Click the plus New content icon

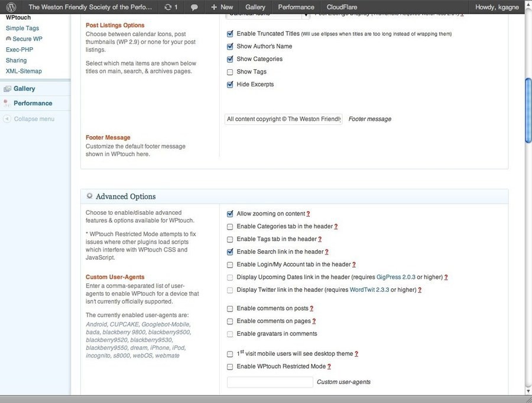(x=214, y=7)
